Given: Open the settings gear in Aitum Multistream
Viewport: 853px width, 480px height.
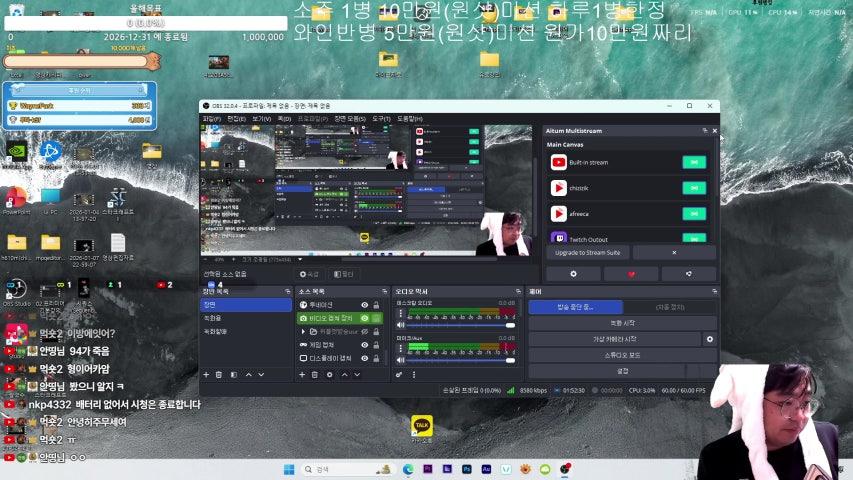Looking at the screenshot, I should [x=572, y=273].
